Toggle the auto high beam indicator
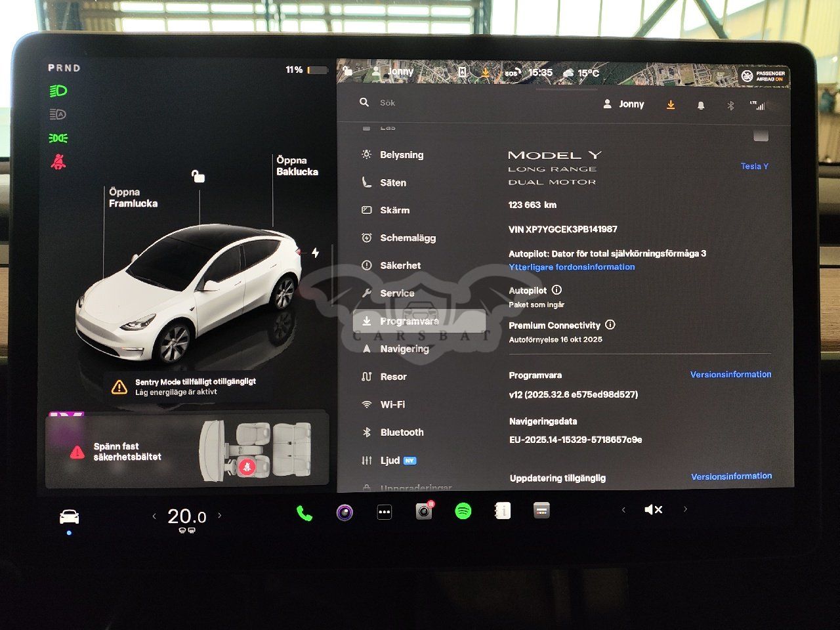 (58, 115)
